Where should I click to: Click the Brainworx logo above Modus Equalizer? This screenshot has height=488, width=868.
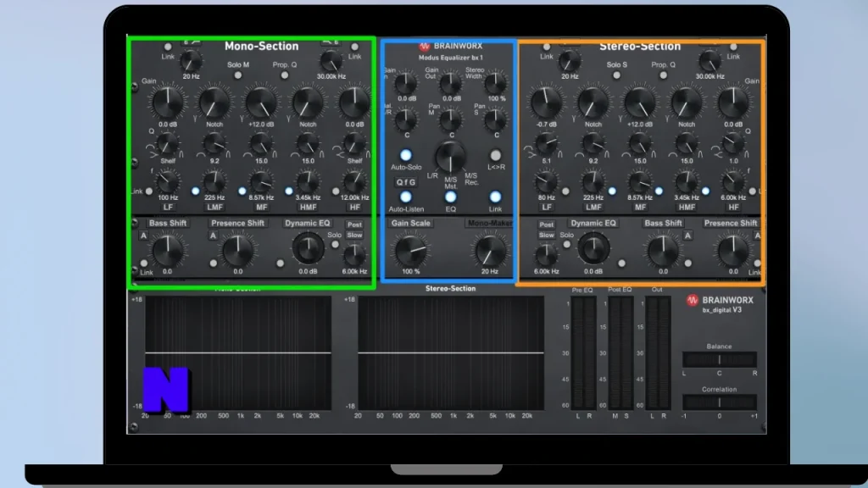[x=451, y=46]
